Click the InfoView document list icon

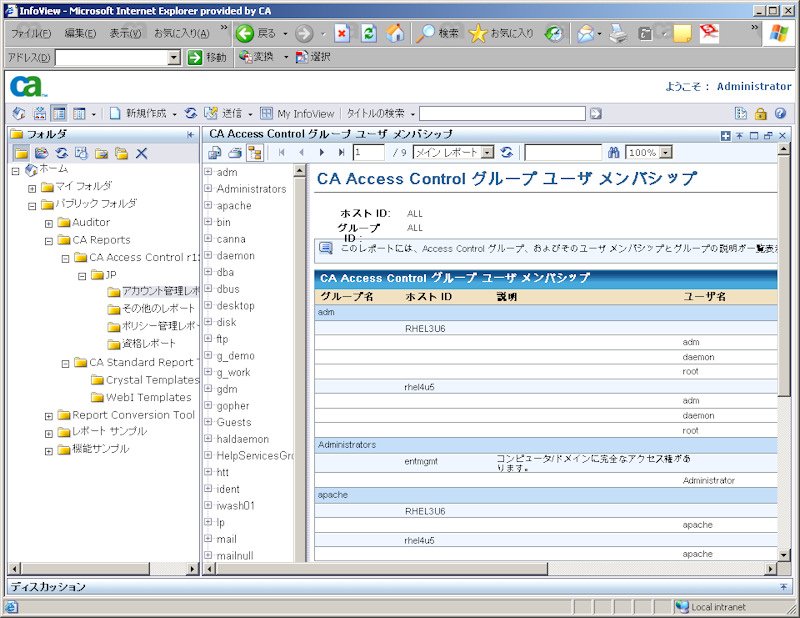coord(39,113)
